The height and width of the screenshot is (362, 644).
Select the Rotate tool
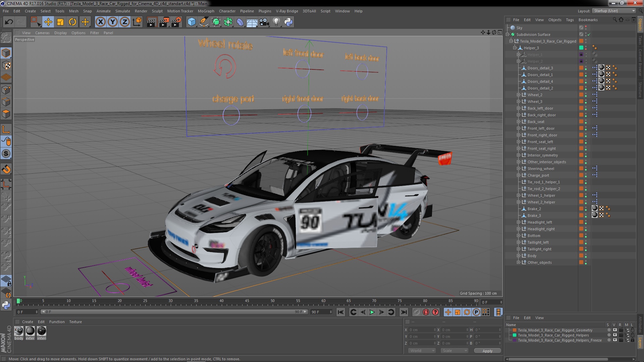point(72,22)
